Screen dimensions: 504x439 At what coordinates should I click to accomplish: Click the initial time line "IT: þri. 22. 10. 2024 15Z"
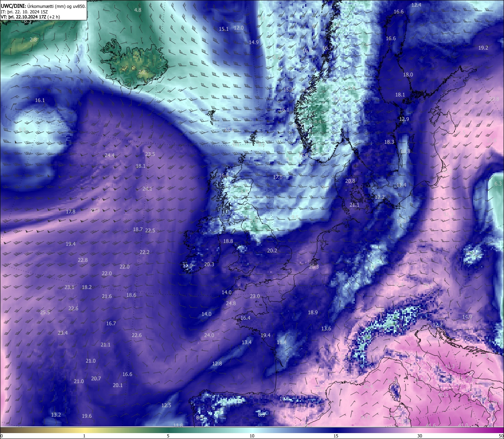click(x=24, y=12)
